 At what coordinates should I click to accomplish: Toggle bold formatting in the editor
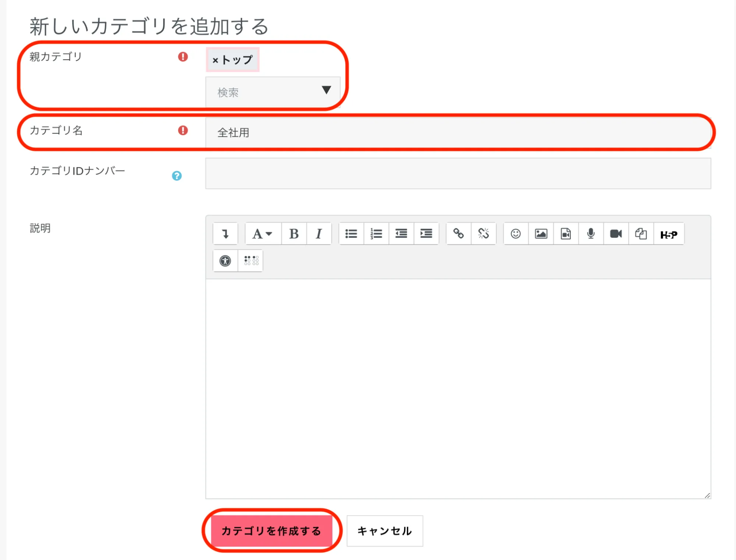tap(294, 234)
